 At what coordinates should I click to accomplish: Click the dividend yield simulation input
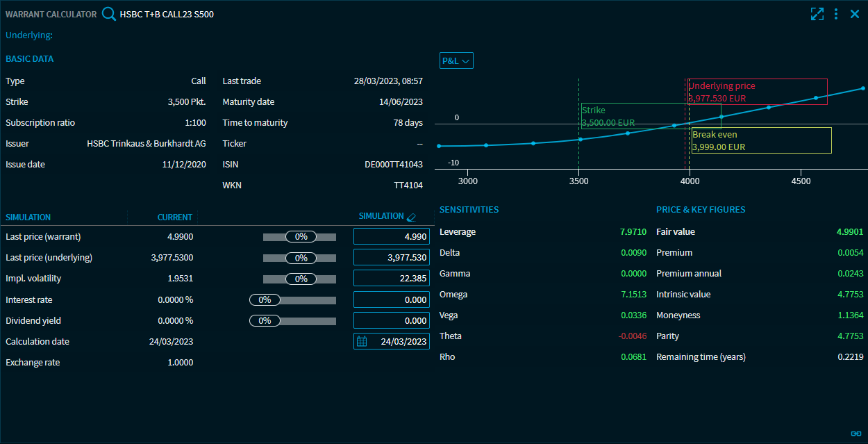point(392,320)
